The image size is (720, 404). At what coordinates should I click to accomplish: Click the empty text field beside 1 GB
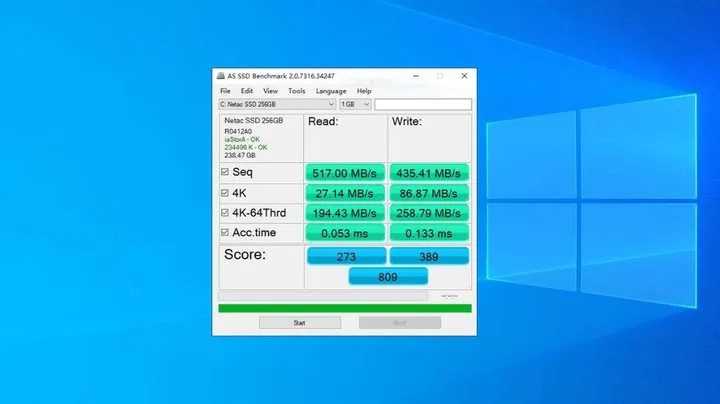[422, 104]
